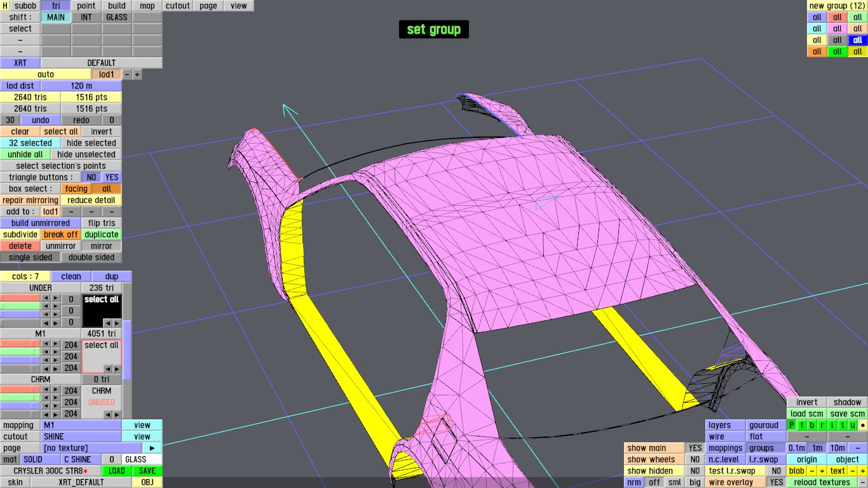Click the green SAVE button

tap(147, 471)
